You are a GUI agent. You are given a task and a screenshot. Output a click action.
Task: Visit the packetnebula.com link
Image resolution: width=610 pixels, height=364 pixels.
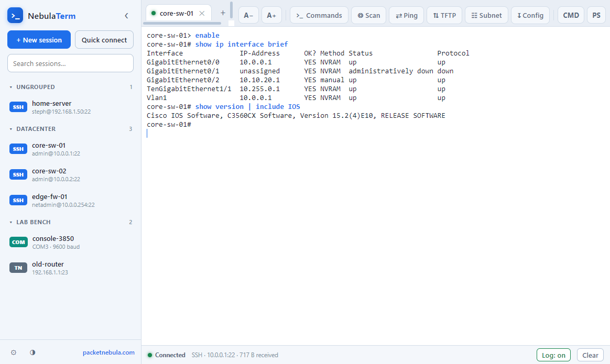108,352
